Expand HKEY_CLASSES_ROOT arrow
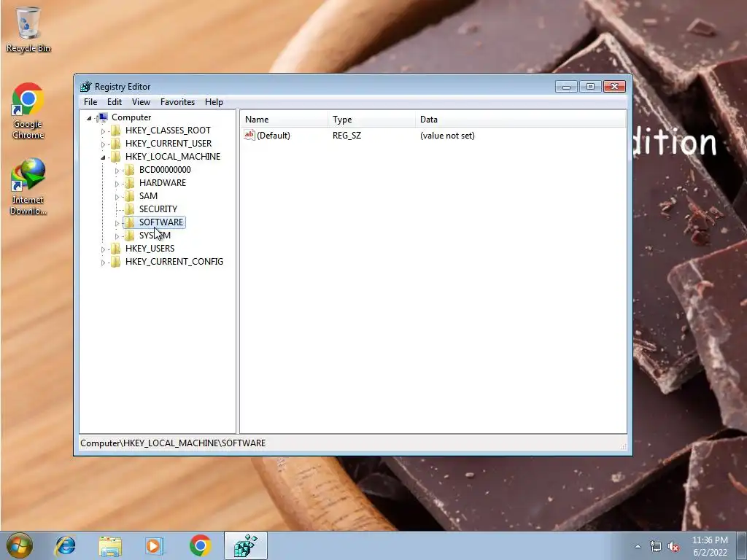 point(103,131)
